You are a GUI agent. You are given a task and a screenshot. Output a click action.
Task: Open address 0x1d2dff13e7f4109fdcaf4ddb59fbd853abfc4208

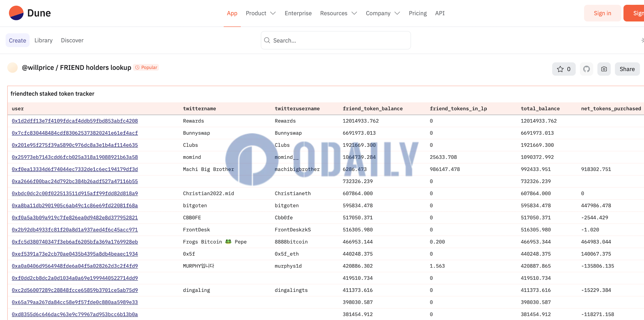75,121
